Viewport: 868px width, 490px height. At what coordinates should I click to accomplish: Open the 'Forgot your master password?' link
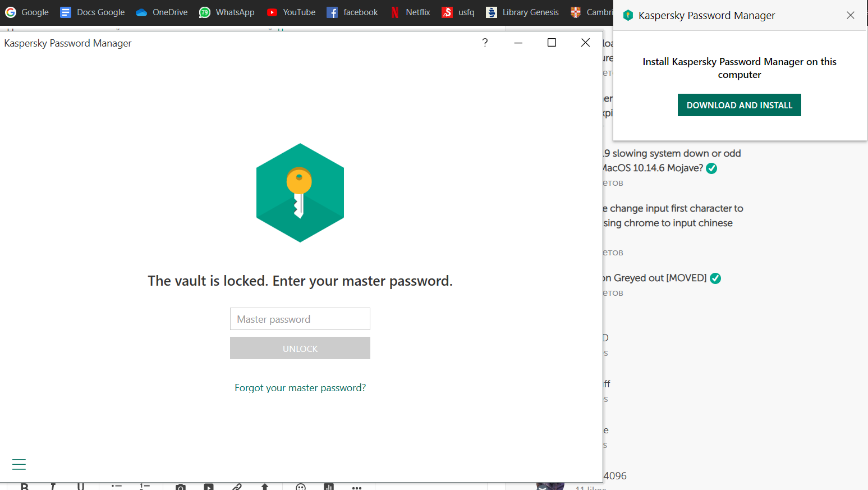pyautogui.click(x=300, y=388)
